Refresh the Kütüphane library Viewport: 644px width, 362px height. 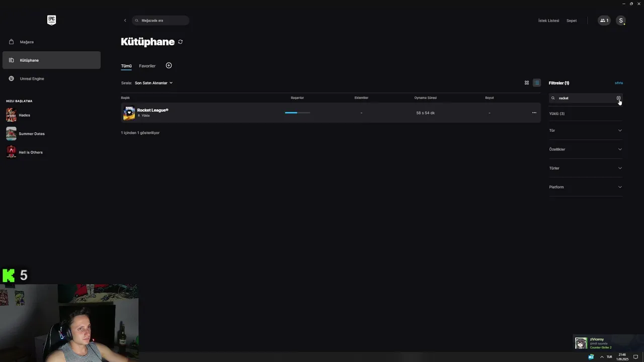coord(180,42)
